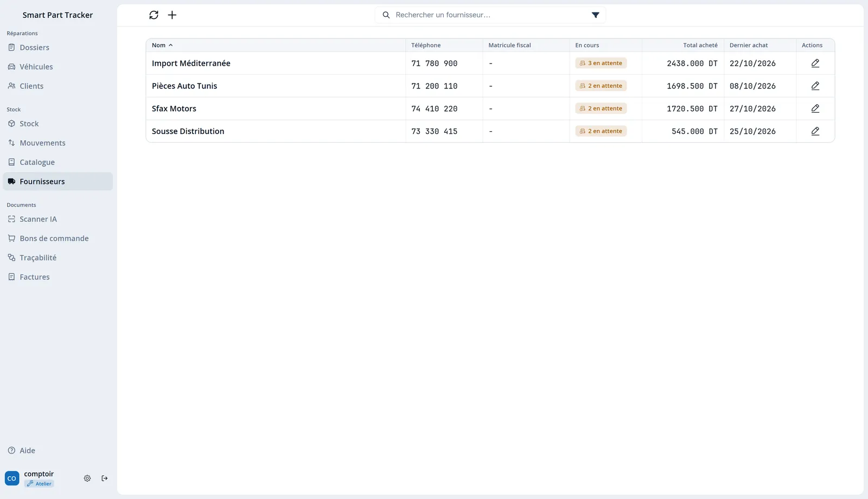Image resolution: width=868 pixels, height=499 pixels.
Task: Click the Smart Part Tracker title
Action: coord(58,15)
